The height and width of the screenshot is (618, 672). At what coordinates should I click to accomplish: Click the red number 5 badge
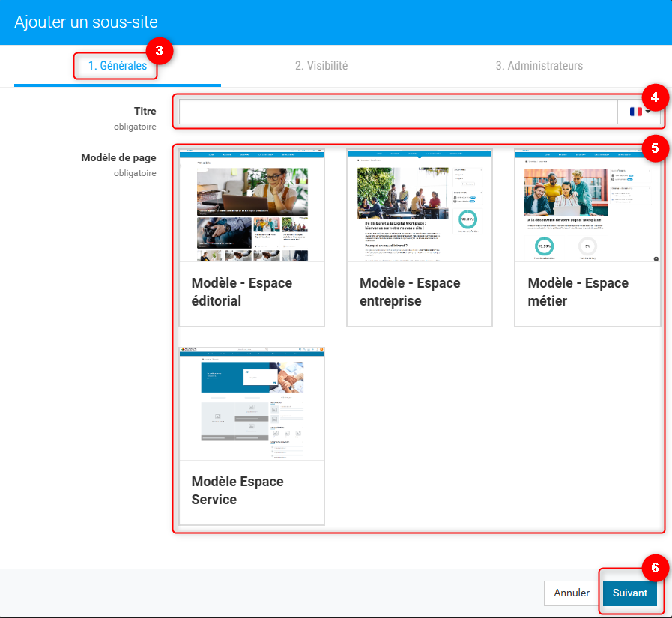[x=654, y=147]
